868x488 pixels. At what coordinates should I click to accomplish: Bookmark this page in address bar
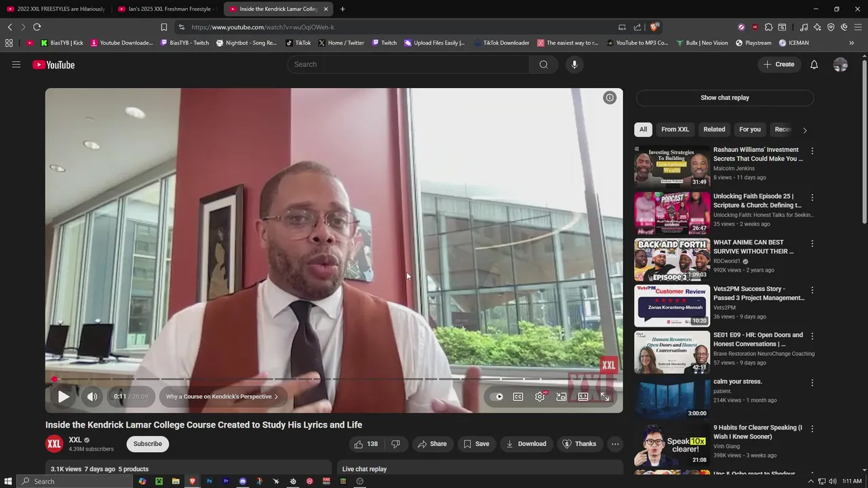tap(163, 27)
